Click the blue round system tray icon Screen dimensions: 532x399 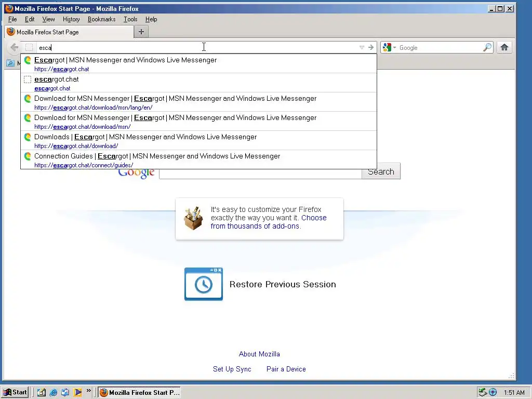[x=493, y=392]
